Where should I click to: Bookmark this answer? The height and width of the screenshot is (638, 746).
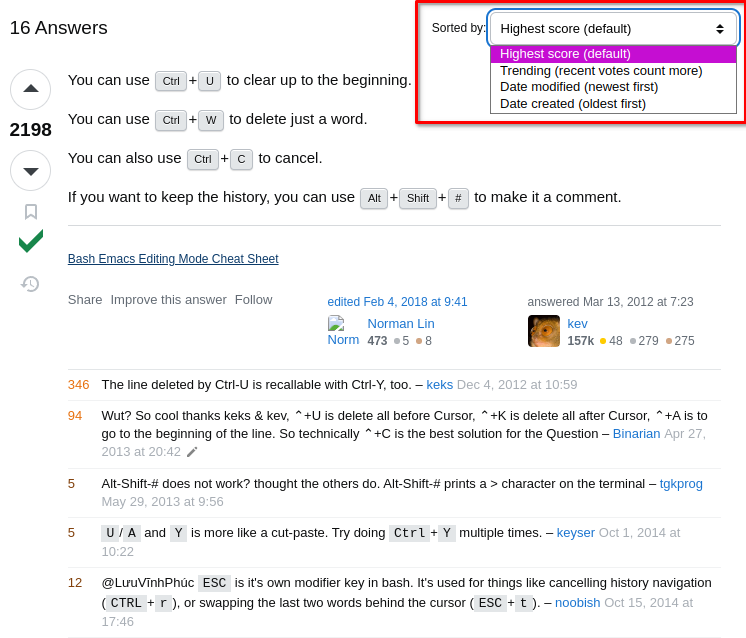(x=31, y=212)
